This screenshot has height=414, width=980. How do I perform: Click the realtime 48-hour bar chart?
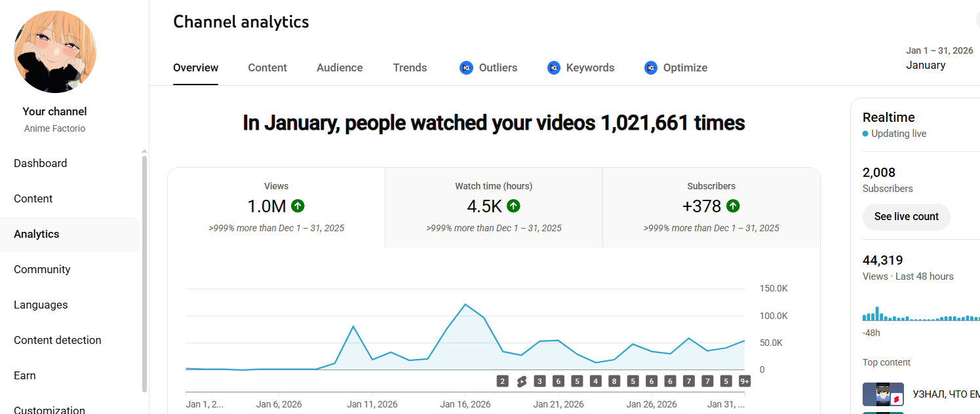pyautogui.click(x=921, y=314)
